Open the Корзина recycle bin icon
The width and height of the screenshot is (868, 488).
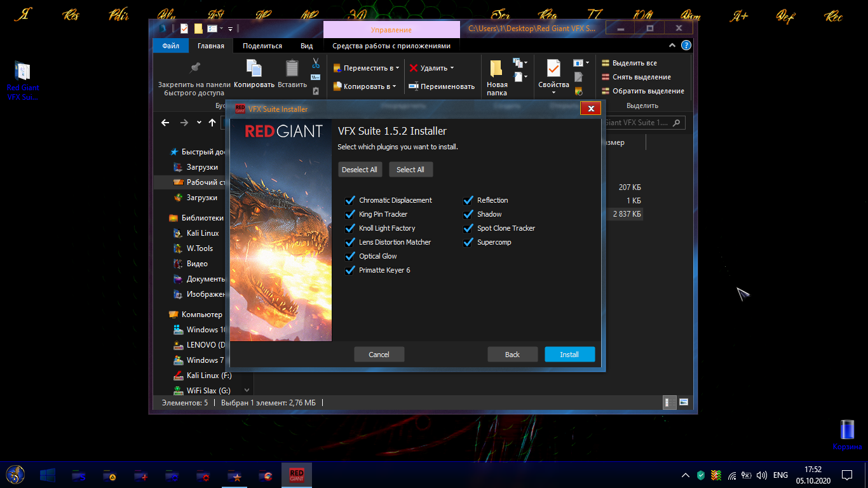coord(847,435)
